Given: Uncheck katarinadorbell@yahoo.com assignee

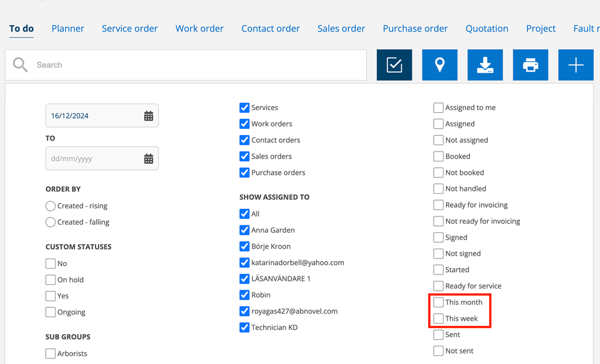Looking at the screenshot, I should point(244,263).
